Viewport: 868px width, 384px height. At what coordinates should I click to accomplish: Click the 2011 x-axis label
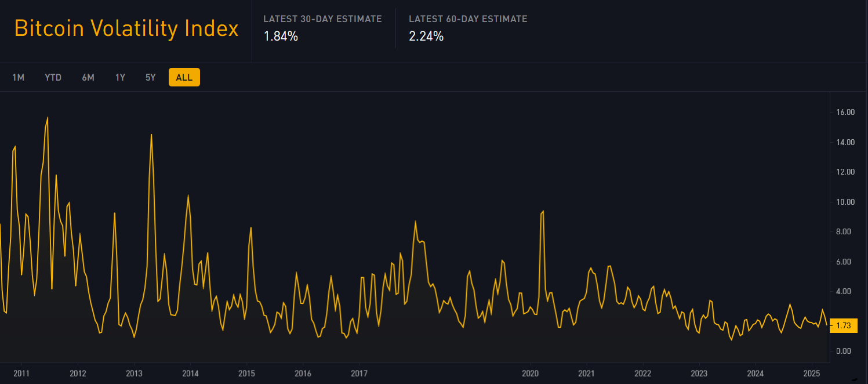(21, 373)
